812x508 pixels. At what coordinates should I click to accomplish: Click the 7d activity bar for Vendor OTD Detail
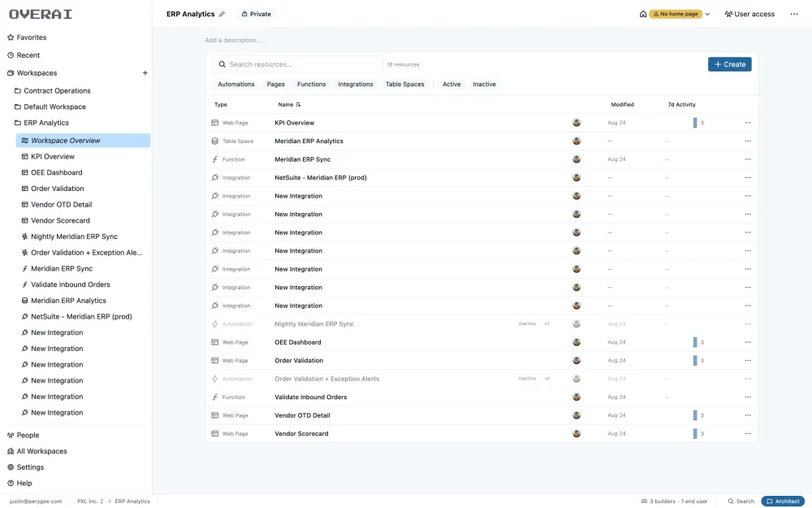point(695,415)
